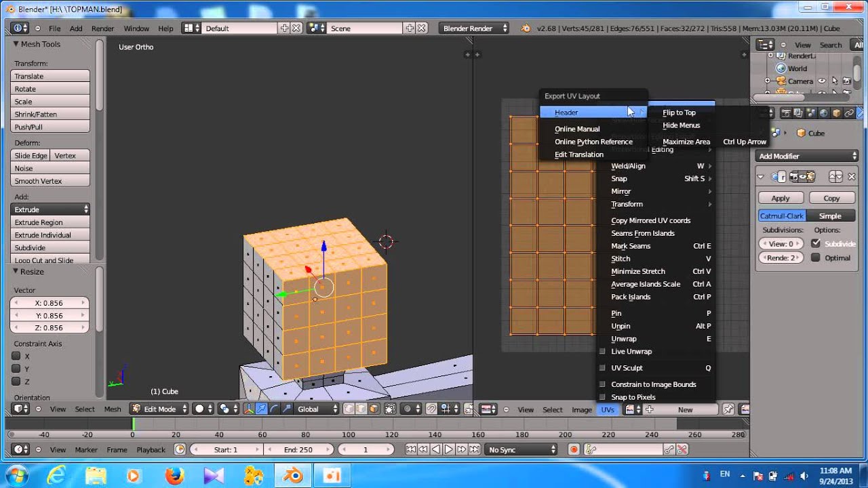This screenshot has height=488, width=868.
Task: Click the play animation reverse button
Action: [436, 449]
